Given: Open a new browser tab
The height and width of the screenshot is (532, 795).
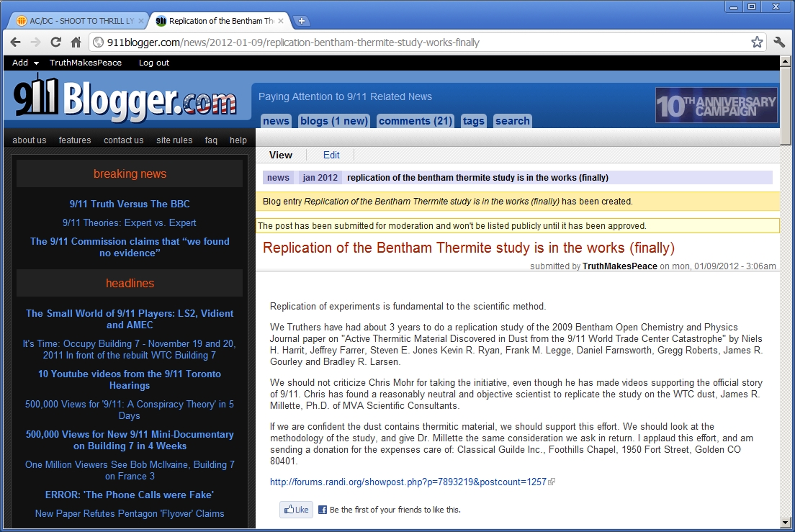Looking at the screenshot, I should 302,21.
